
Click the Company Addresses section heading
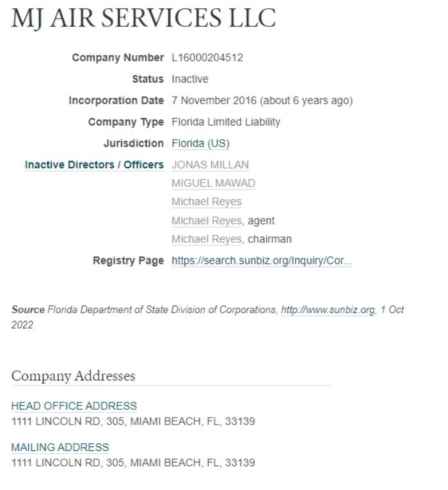[74, 376]
